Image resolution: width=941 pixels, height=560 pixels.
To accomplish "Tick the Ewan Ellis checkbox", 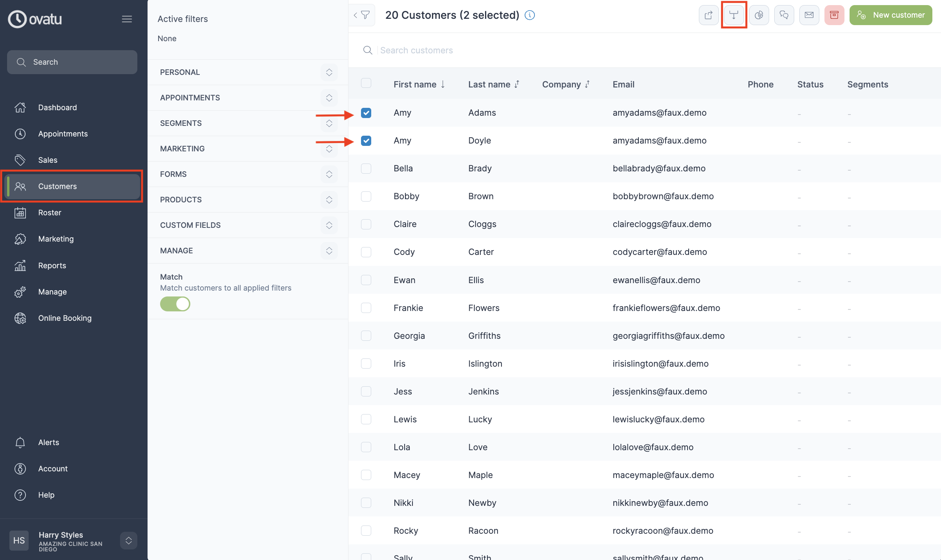I will (366, 280).
